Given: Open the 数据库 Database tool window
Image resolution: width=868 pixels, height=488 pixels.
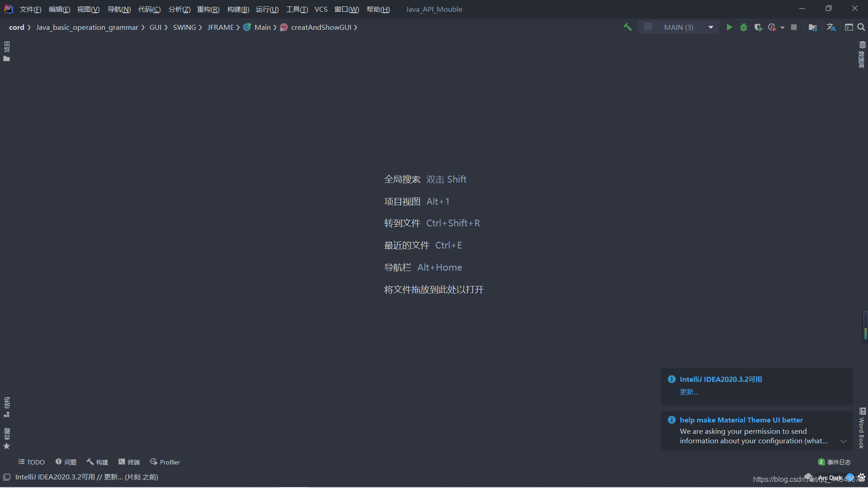Looking at the screenshot, I should (862, 55).
